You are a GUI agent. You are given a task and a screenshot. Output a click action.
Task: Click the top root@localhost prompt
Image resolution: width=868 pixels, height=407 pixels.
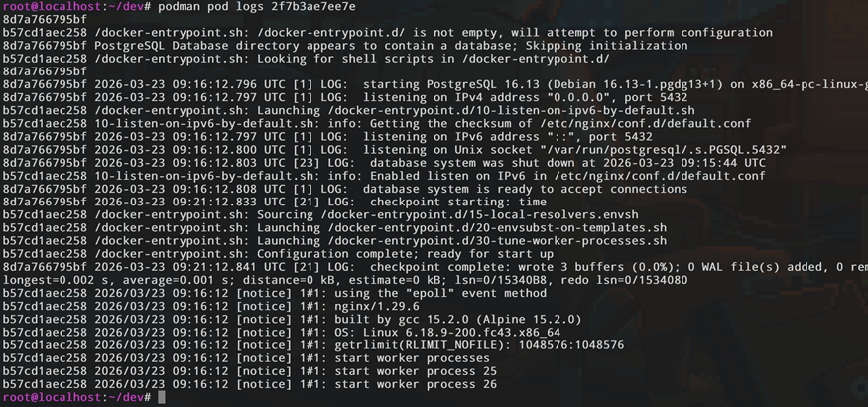click(x=76, y=7)
